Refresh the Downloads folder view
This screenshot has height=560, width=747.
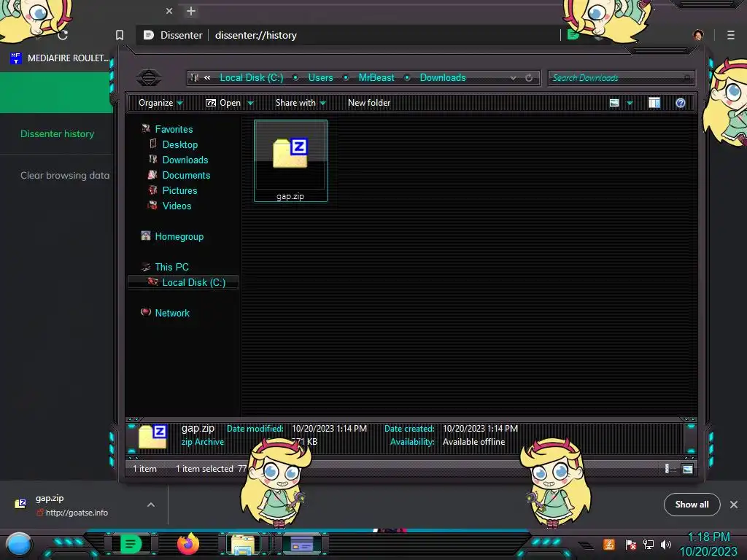(529, 77)
